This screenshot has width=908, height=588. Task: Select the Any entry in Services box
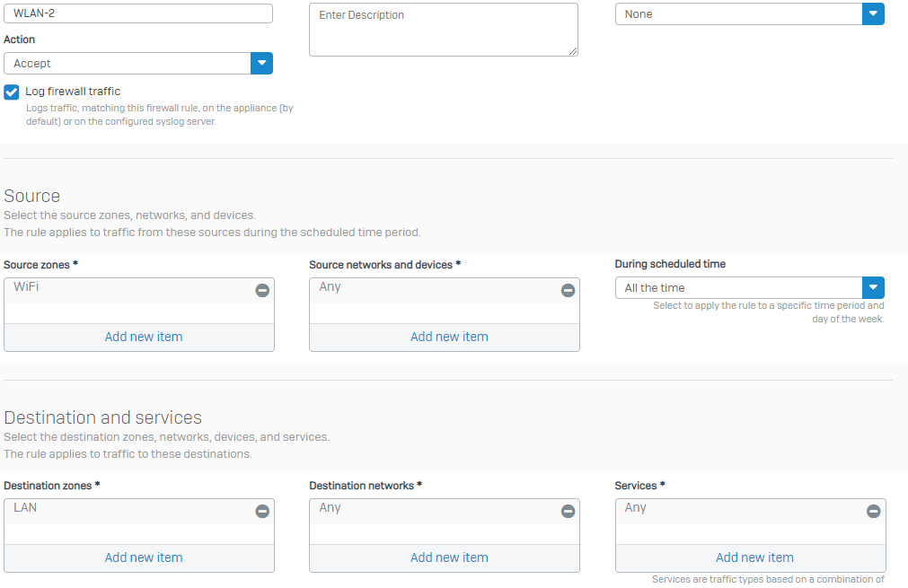click(636, 508)
